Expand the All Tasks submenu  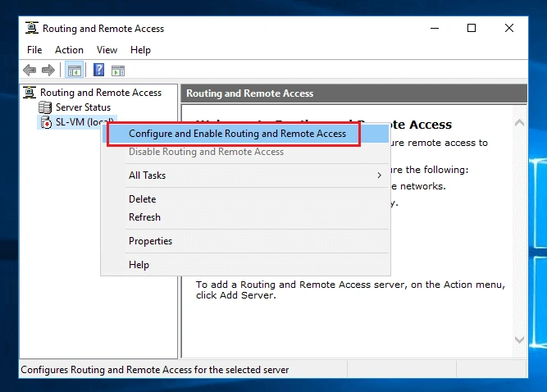(x=245, y=175)
